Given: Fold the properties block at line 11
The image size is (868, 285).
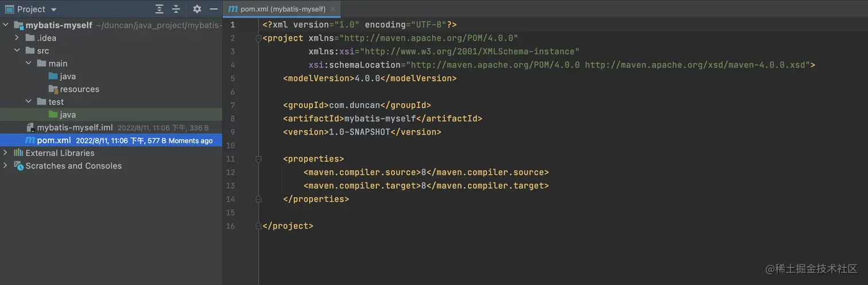Looking at the screenshot, I should pyautogui.click(x=258, y=159).
